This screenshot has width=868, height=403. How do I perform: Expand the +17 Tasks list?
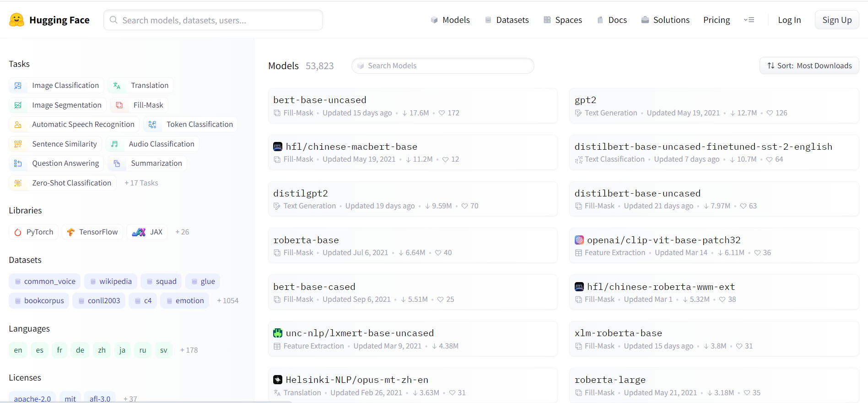click(141, 183)
